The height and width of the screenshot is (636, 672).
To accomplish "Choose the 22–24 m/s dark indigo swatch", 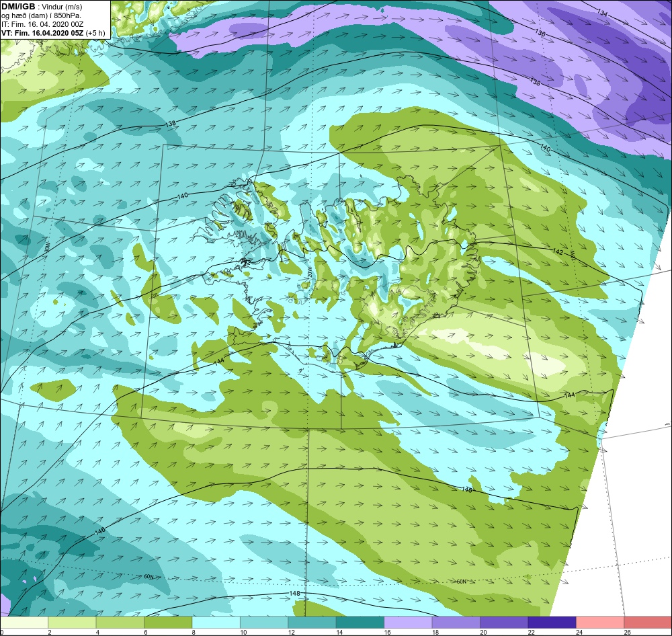I will tap(552, 622).
